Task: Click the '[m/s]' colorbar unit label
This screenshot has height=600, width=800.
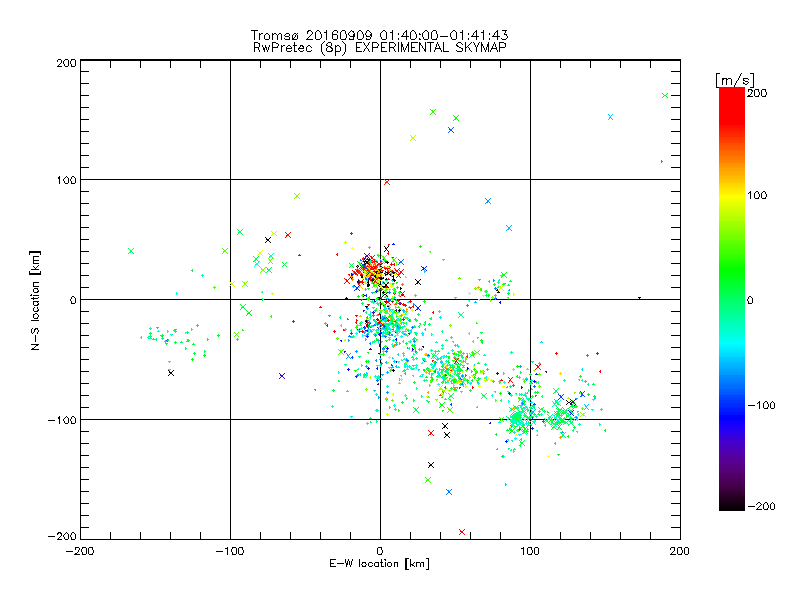Action: [735, 80]
